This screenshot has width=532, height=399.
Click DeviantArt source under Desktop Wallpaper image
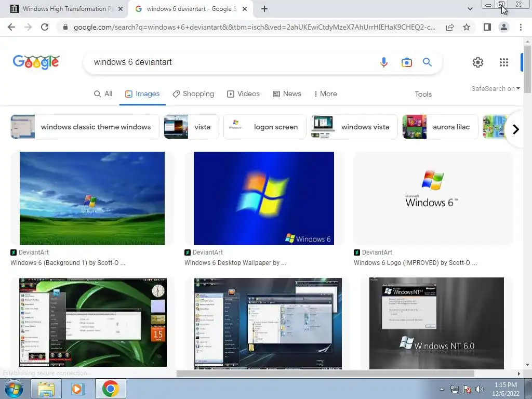tap(204, 252)
